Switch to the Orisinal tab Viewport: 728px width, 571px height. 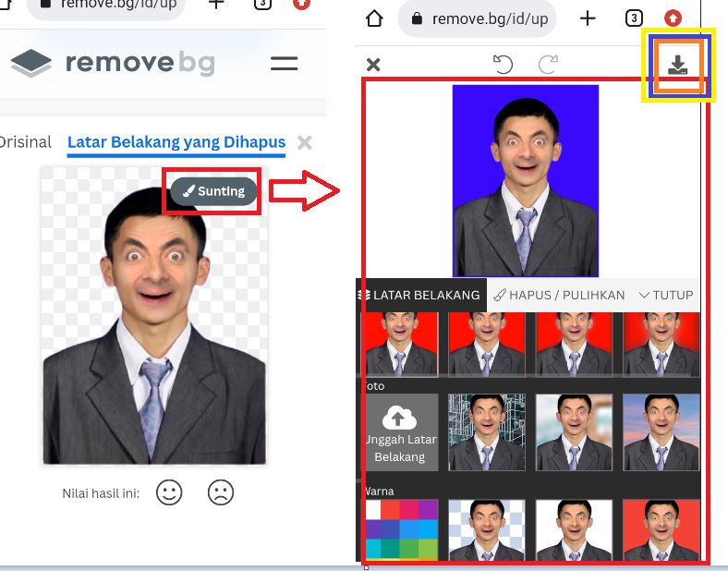(25, 142)
